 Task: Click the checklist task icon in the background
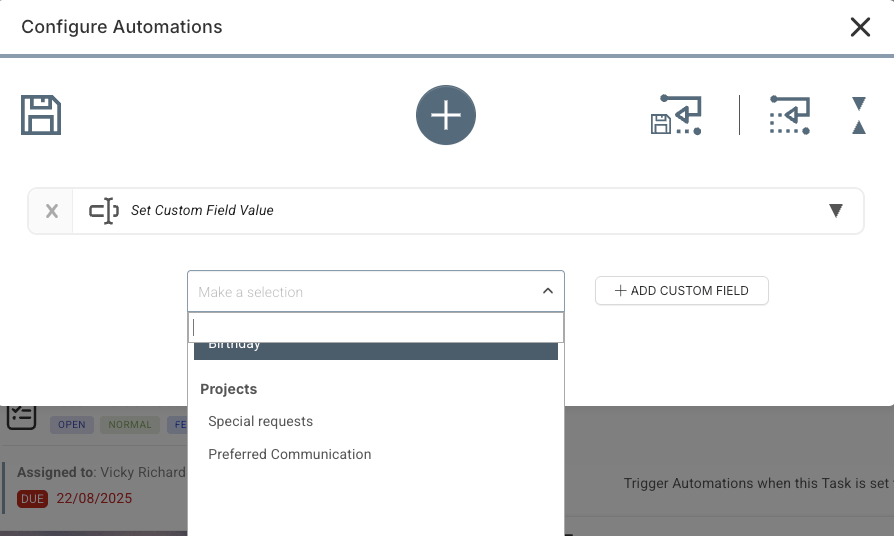[22, 417]
